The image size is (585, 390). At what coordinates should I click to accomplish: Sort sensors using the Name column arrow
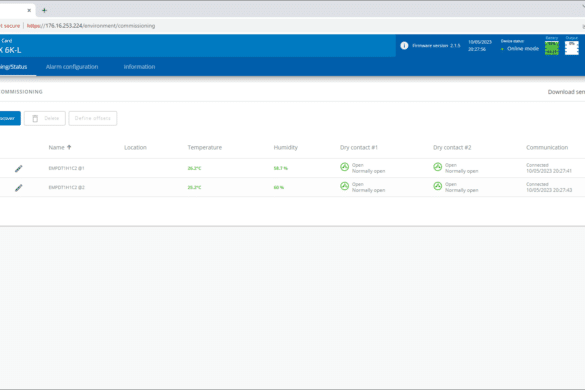pos(69,147)
